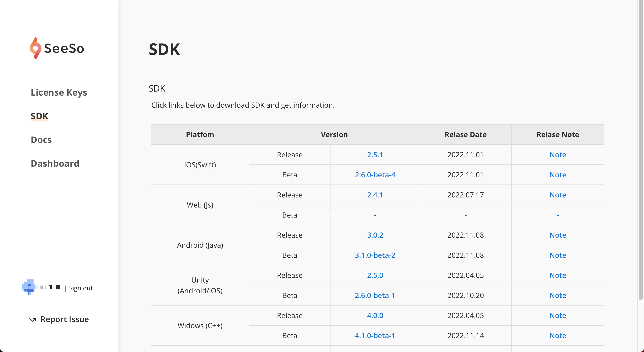Download Unity beta 2.6.0-beta-1
This screenshot has width=644, height=352.
tap(375, 295)
